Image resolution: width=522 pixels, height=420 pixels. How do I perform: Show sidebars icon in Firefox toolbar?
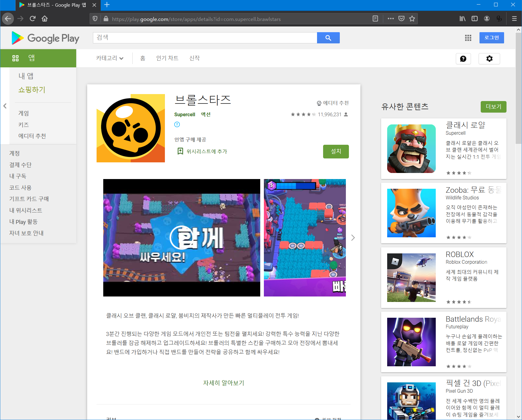(x=475, y=19)
